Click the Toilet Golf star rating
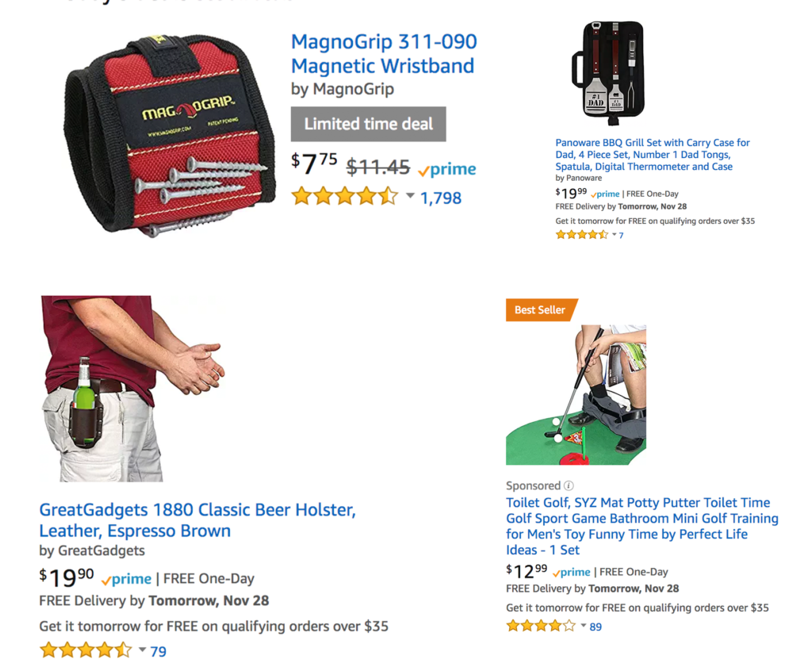The image size is (812, 664). point(541,626)
